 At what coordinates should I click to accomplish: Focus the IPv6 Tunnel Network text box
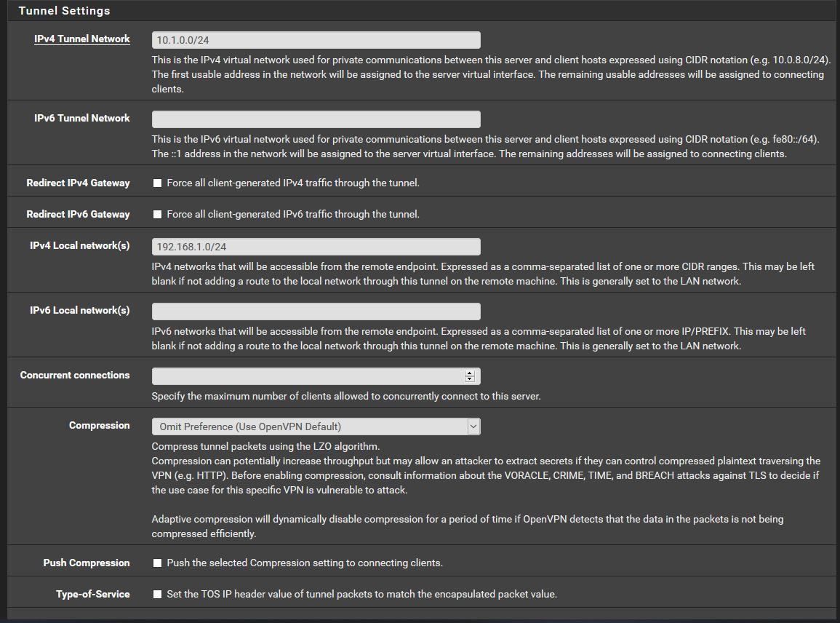pos(316,119)
